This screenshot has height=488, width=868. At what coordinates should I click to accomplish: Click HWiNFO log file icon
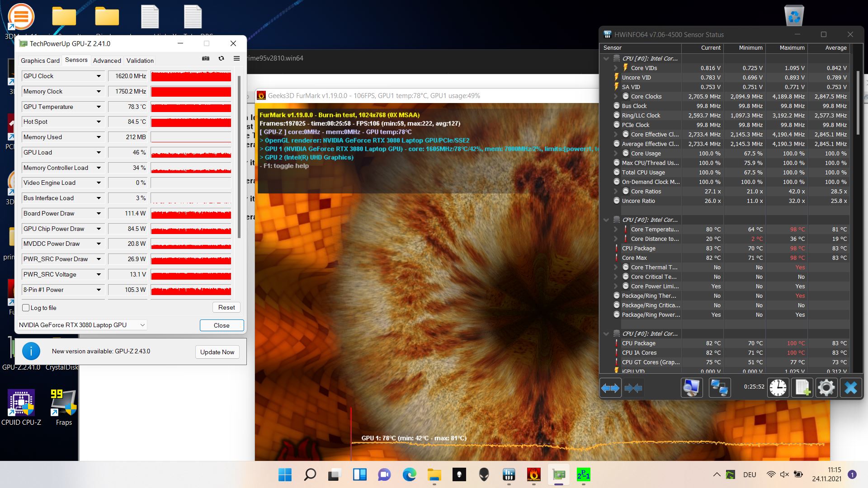tap(802, 388)
